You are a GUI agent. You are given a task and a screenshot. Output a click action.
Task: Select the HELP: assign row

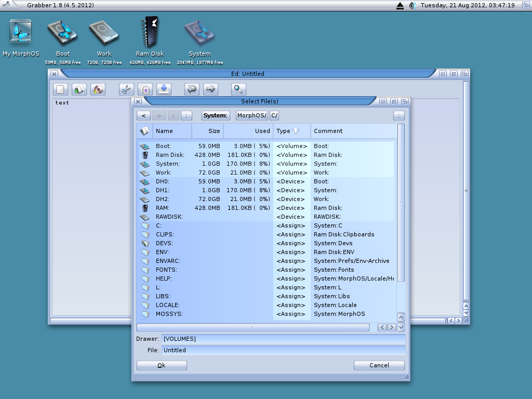267,278
